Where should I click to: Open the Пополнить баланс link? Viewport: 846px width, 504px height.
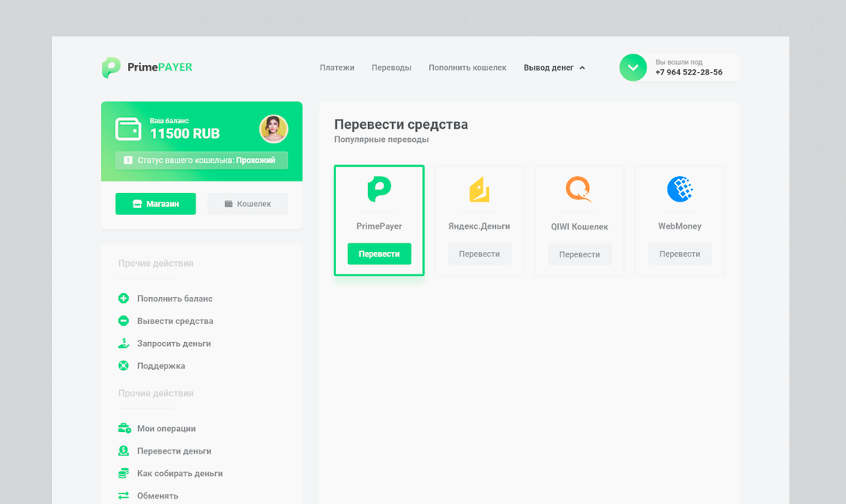[175, 299]
